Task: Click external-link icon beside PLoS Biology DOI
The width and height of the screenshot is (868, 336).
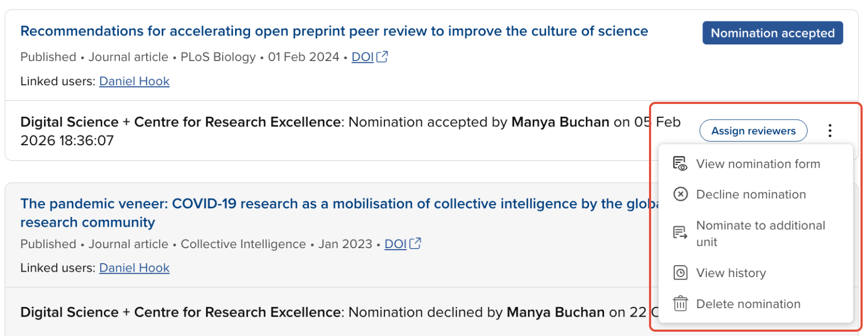Action: click(x=382, y=57)
